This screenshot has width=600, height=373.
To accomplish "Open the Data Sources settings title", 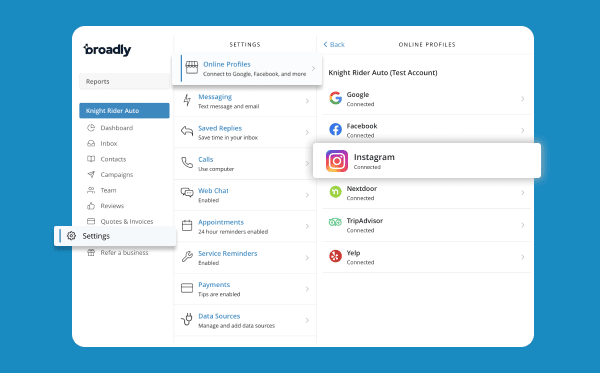I will [219, 316].
